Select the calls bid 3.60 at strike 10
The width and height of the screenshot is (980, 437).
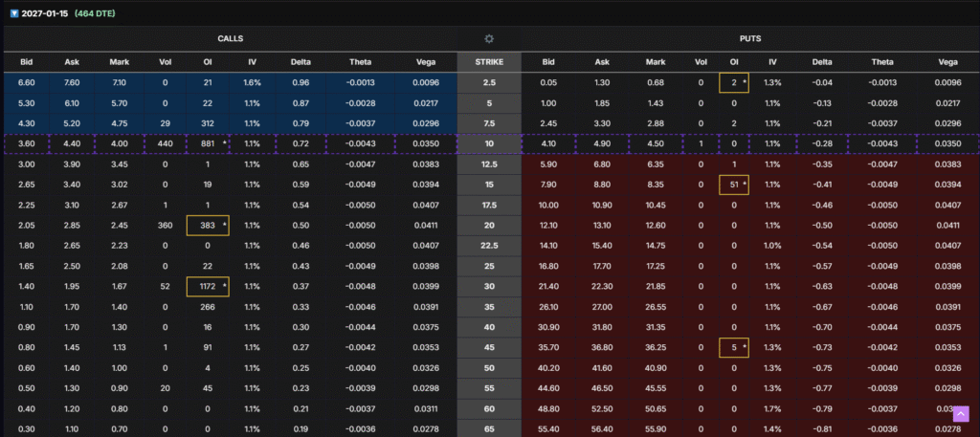27,143
